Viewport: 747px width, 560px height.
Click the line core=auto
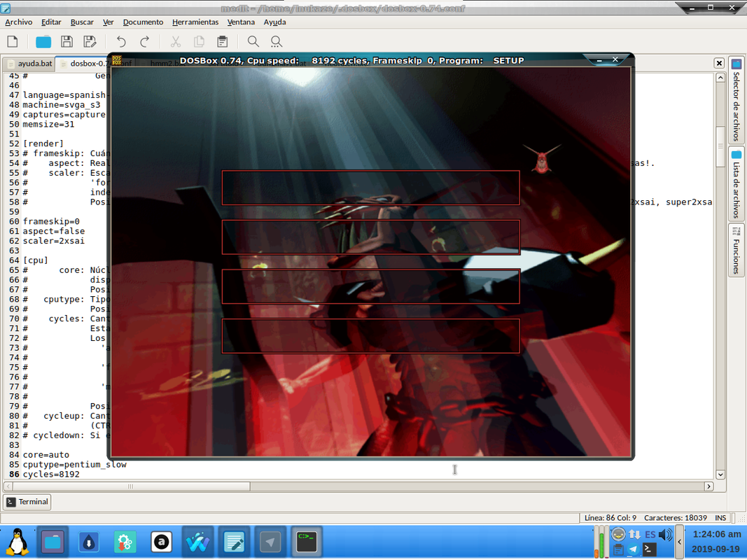pos(46,455)
